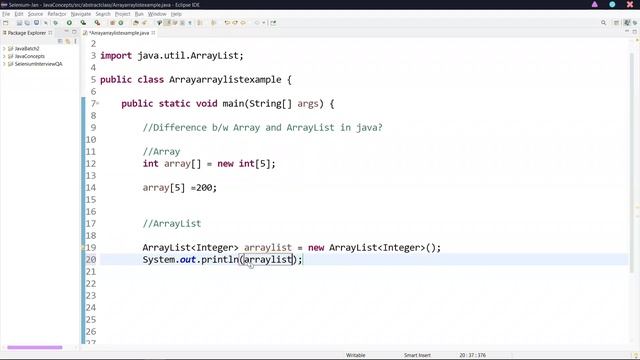Click 'Smart Insert' in the status bar
640x360 pixels.
(417, 355)
